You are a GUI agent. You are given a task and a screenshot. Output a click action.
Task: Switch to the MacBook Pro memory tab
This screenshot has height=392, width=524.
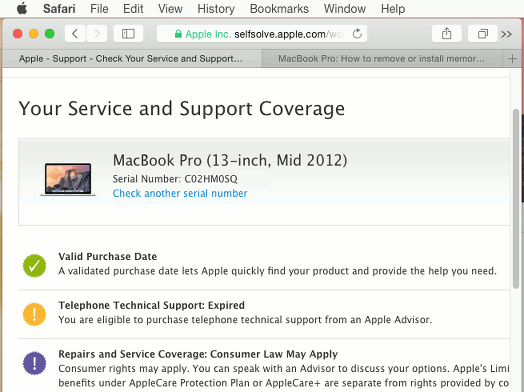point(382,59)
